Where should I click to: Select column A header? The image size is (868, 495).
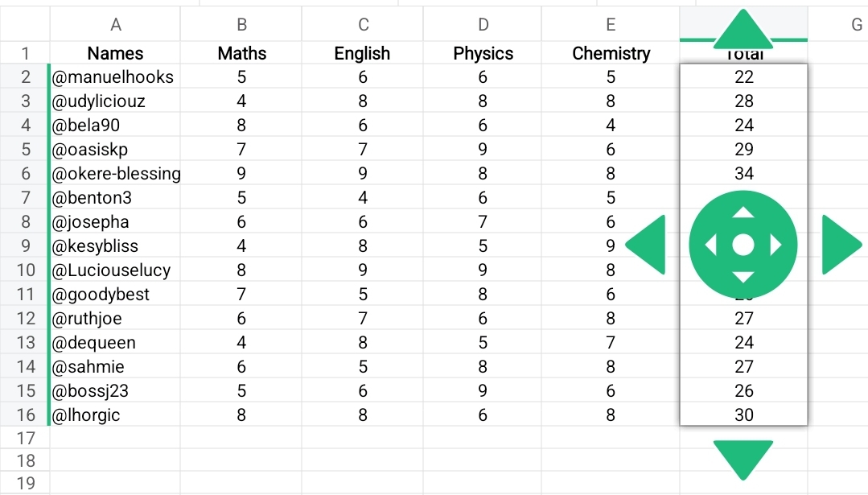(116, 25)
